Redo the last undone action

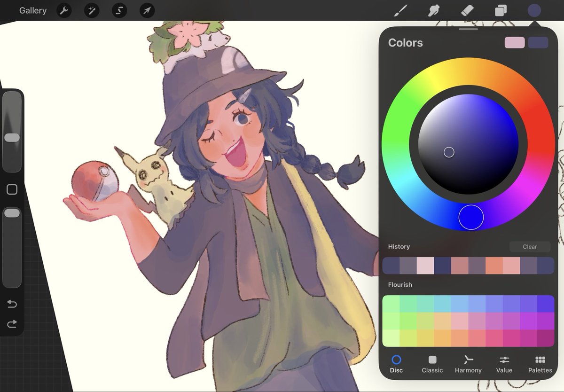click(12, 323)
